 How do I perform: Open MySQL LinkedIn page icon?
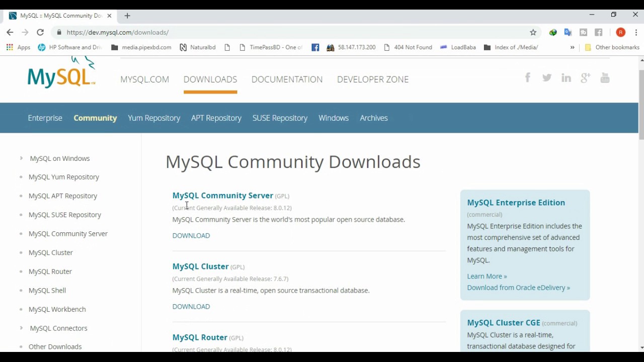(566, 78)
